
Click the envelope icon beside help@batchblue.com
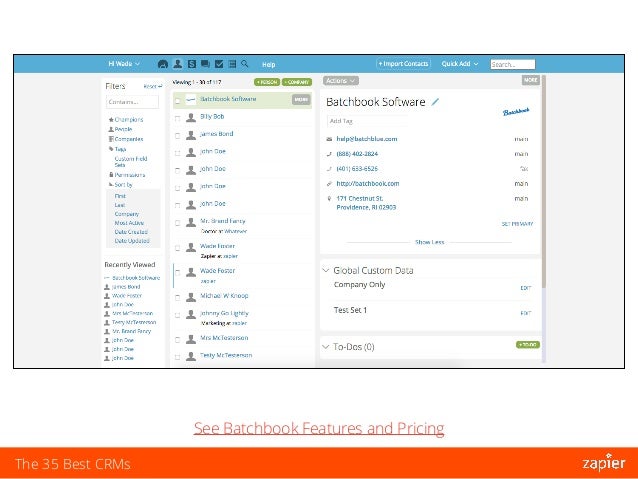(x=329, y=139)
